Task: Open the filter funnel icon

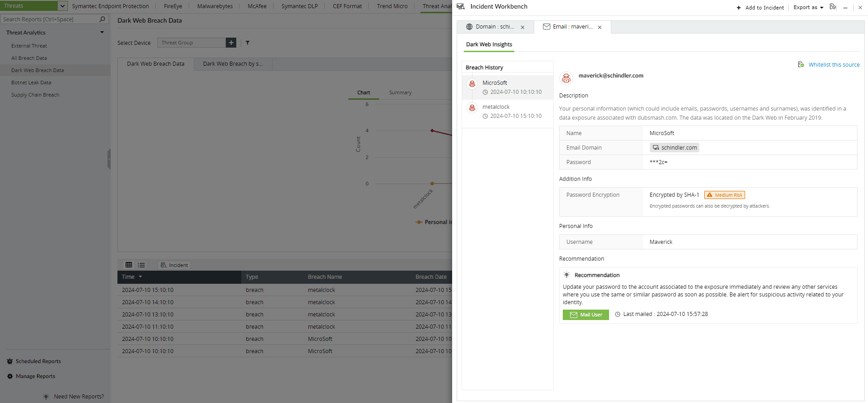Action: pyautogui.click(x=248, y=43)
